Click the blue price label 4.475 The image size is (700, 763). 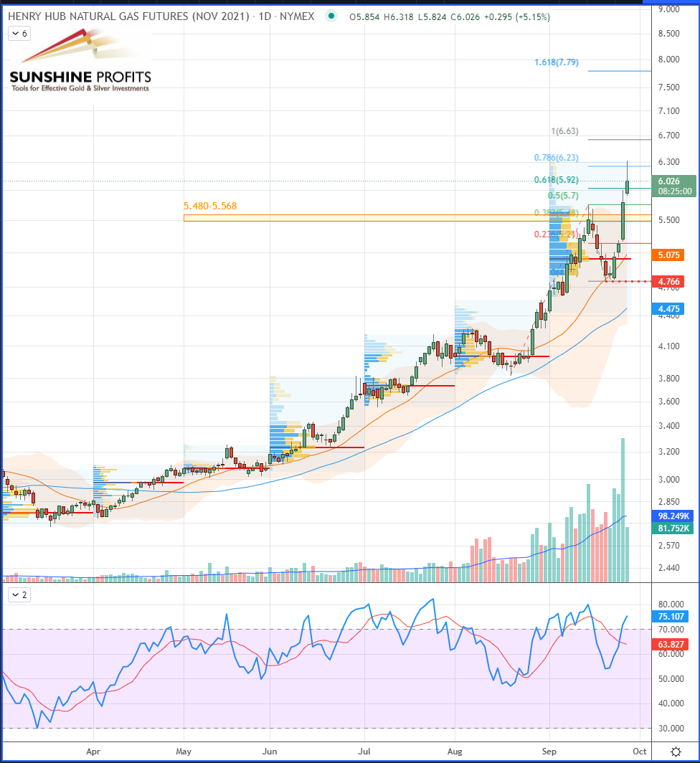[x=668, y=309]
